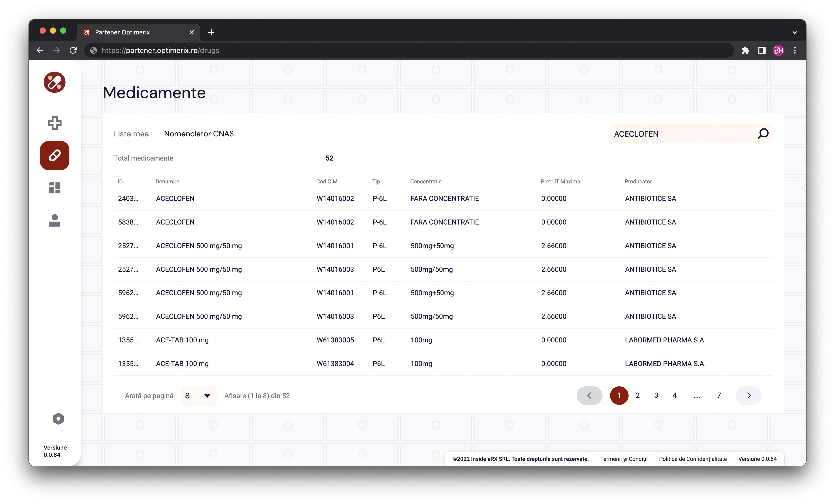Open the browser three-dot menu

coord(795,50)
